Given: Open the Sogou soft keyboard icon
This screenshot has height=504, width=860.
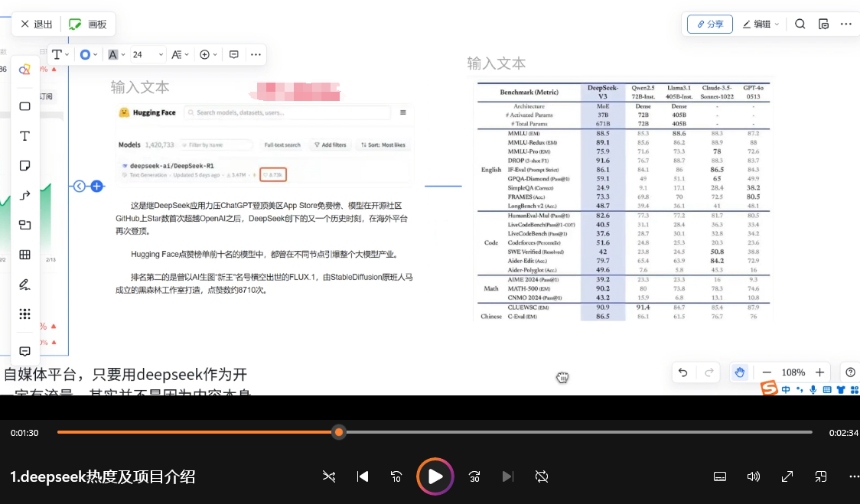Looking at the screenshot, I should point(826,389).
